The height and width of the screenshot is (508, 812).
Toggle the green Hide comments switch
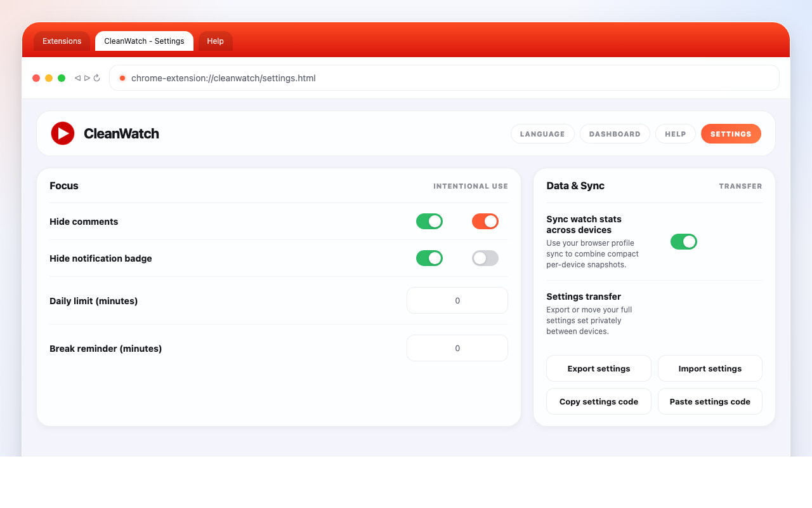429,222
